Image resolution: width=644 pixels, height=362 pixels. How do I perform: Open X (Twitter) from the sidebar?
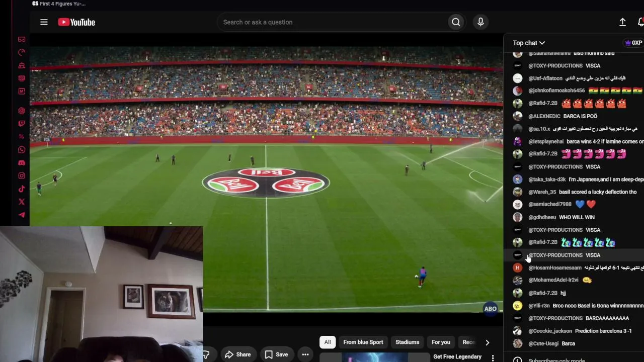(x=22, y=202)
